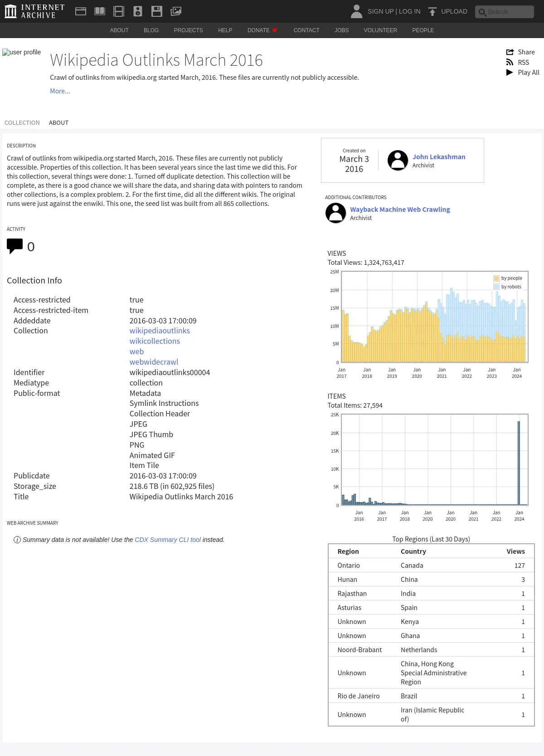Click the Upload arrow icon
544x756 pixels.
tap(432, 11)
